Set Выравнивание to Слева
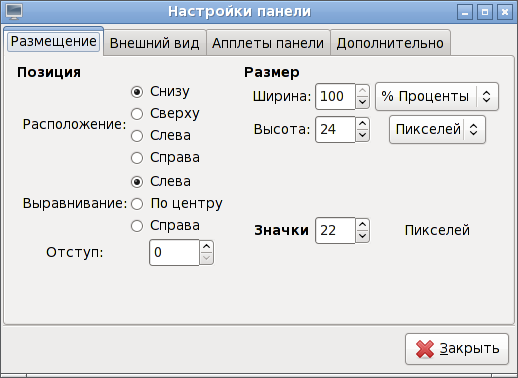518x378 pixels. click(x=137, y=182)
